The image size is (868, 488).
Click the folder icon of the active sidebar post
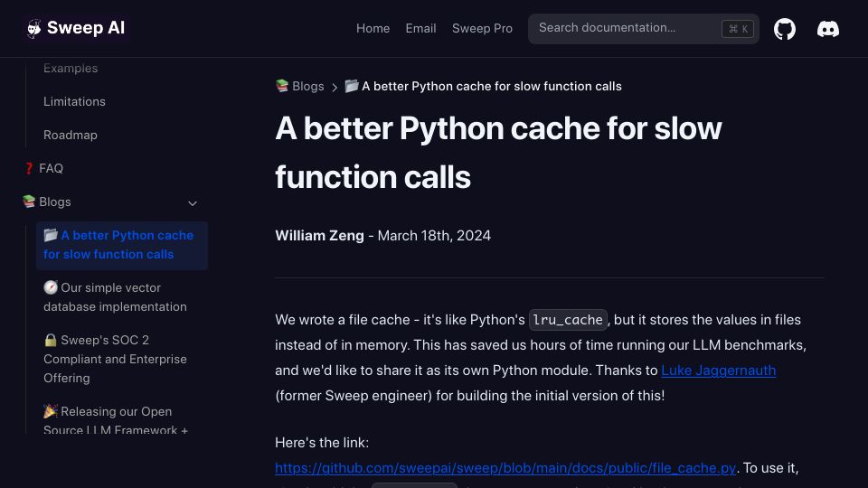[x=51, y=235]
